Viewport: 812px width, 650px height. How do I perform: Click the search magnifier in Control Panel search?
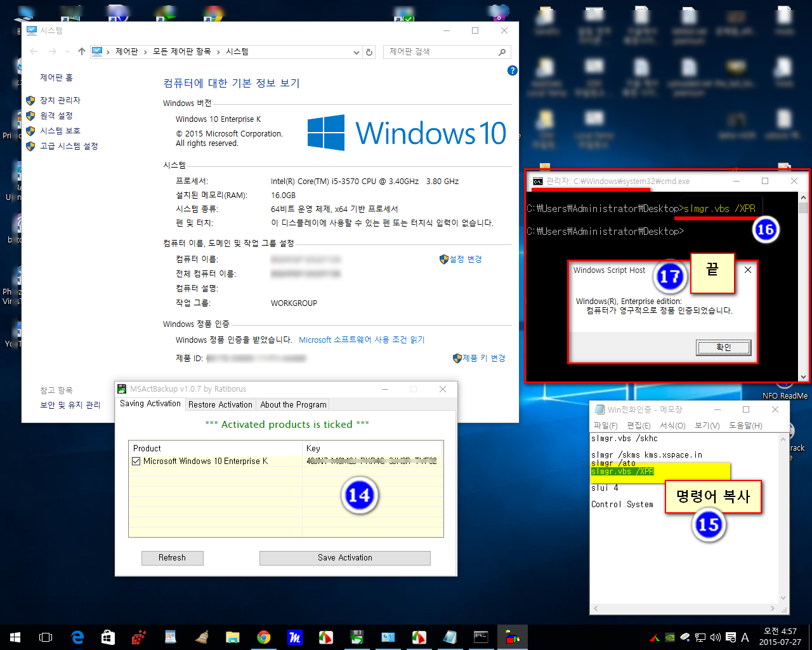pos(502,52)
